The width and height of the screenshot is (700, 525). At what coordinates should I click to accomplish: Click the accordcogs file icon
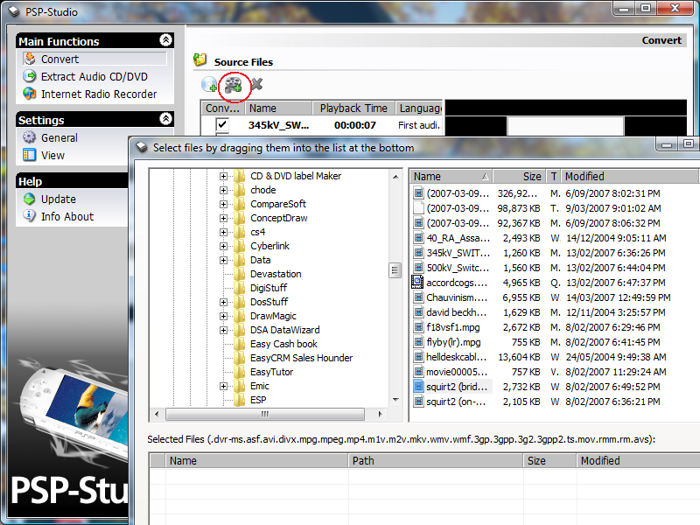click(417, 282)
